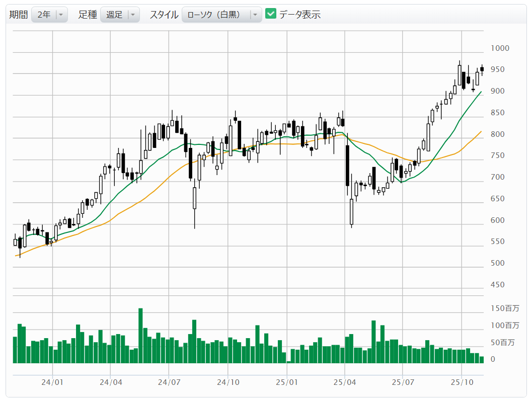Click the 期間 label text

pos(19,15)
